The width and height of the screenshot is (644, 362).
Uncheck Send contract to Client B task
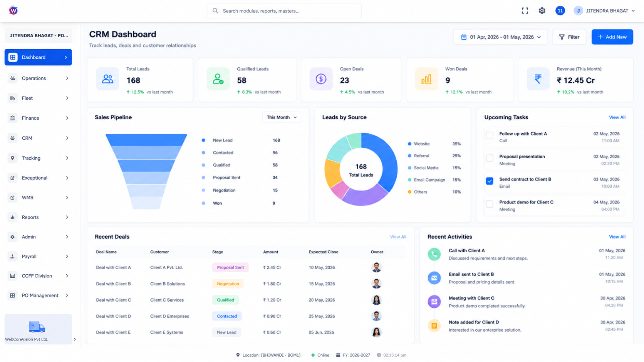[490, 181]
